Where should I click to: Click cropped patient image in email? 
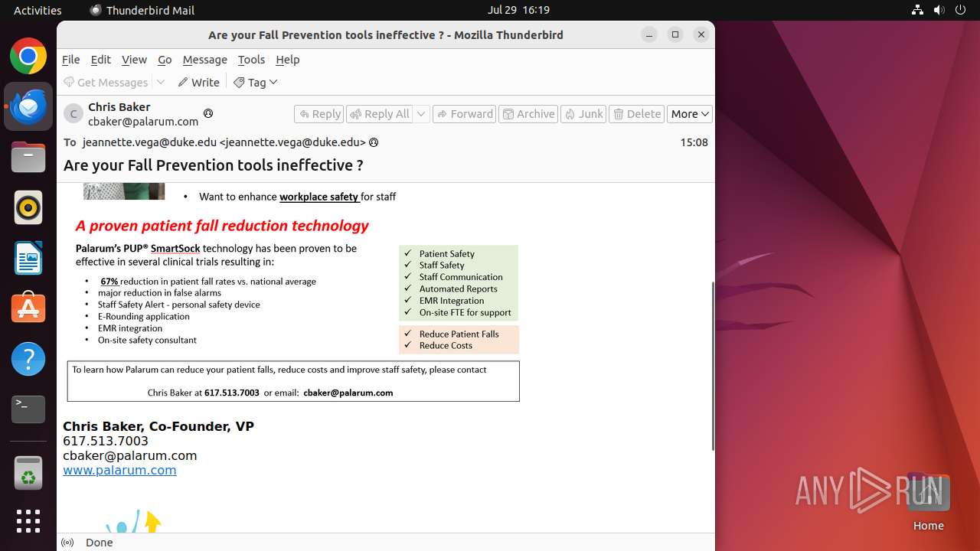[x=124, y=192]
